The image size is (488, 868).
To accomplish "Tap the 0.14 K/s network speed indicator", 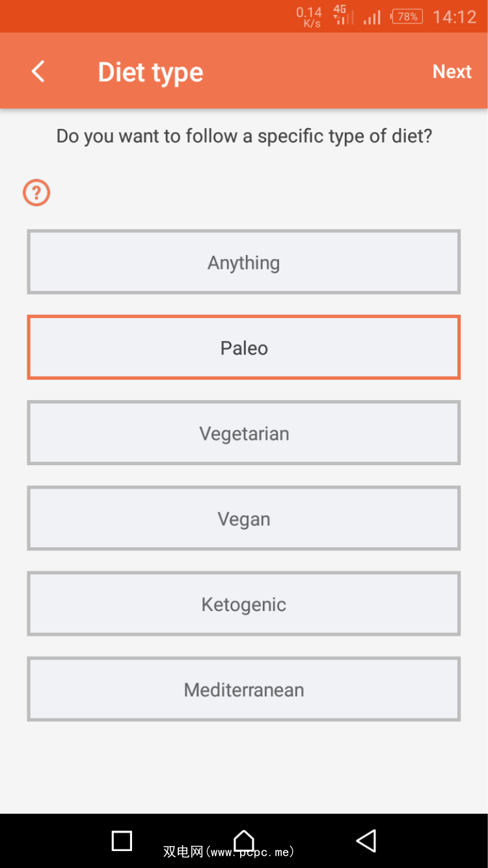I will pyautogui.click(x=310, y=17).
